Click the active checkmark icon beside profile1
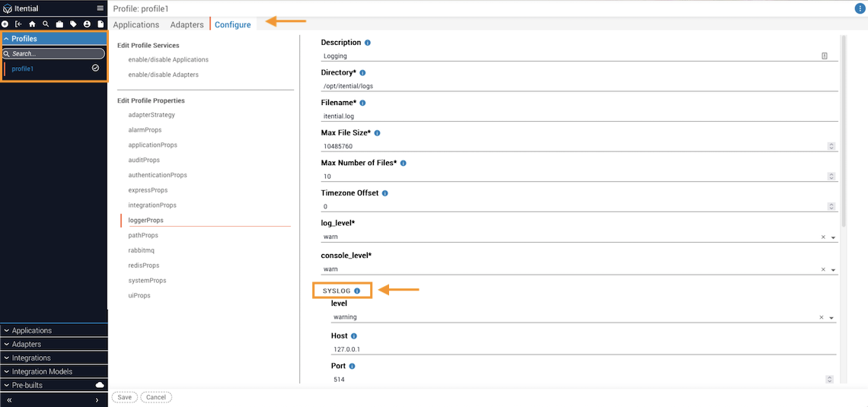The width and height of the screenshot is (868, 407). coord(95,68)
